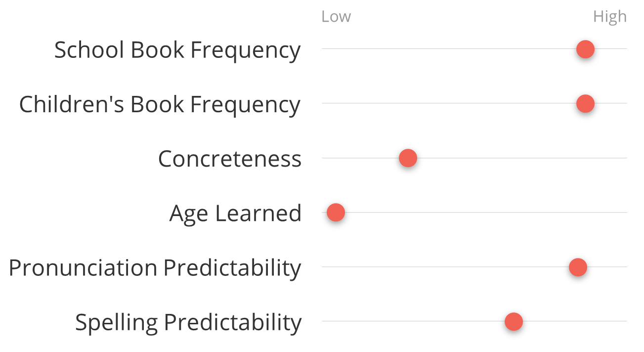Click Children's Book Frequency track left of dot
The width and height of the screenshot is (644, 352).
point(449,103)
